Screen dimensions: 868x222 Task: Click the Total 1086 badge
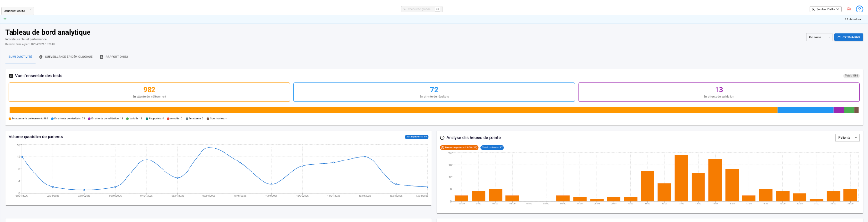coord(852,76)
